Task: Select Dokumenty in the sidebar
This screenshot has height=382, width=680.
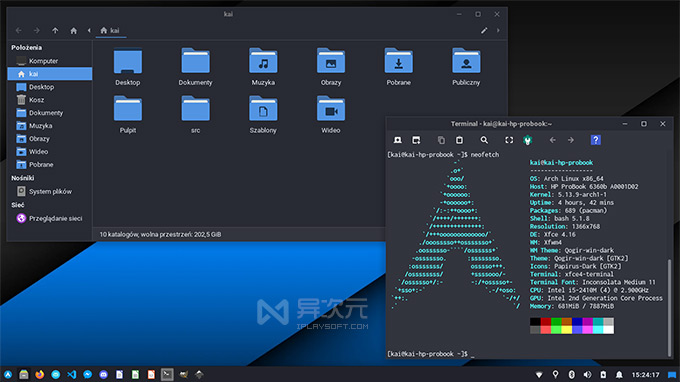Action: pyautogui.click(x=50, y=113)
